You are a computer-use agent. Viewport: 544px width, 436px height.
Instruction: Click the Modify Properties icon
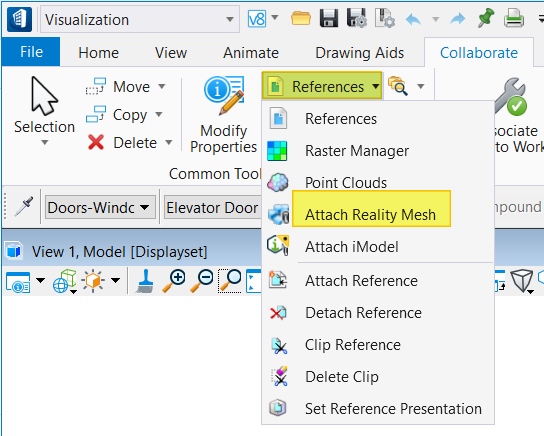(223, 95)
